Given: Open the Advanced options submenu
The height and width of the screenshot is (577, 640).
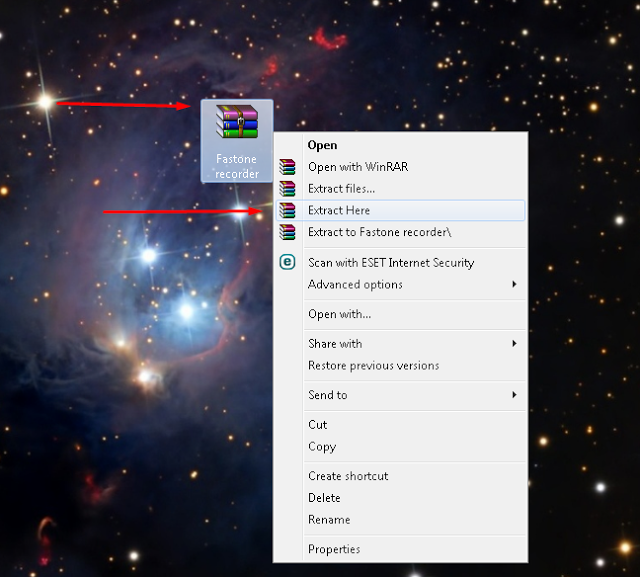Looking at the screenshot, I should point(400,284).
